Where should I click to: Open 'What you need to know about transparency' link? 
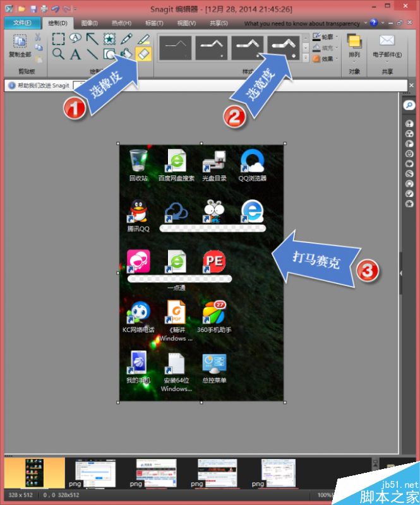point(302,23)
